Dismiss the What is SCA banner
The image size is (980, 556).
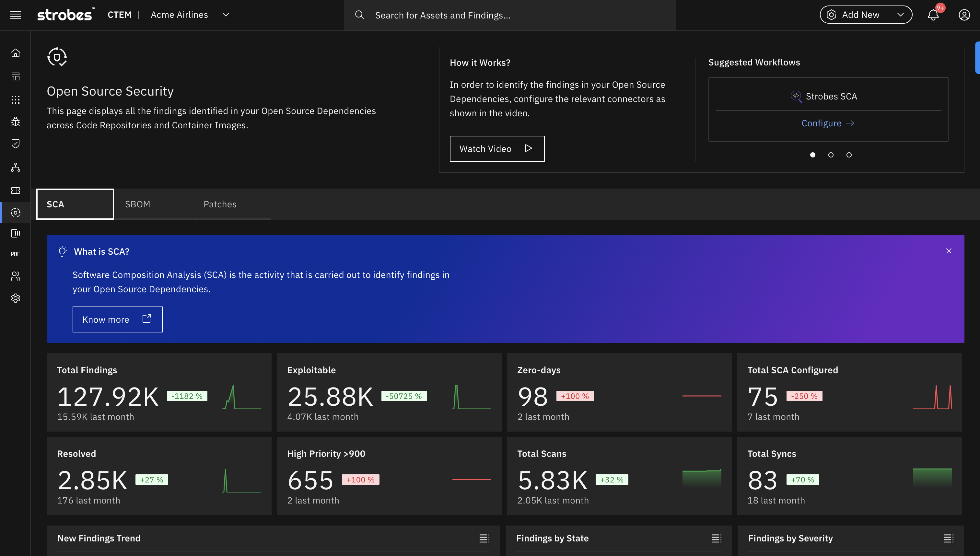(949, 251)
